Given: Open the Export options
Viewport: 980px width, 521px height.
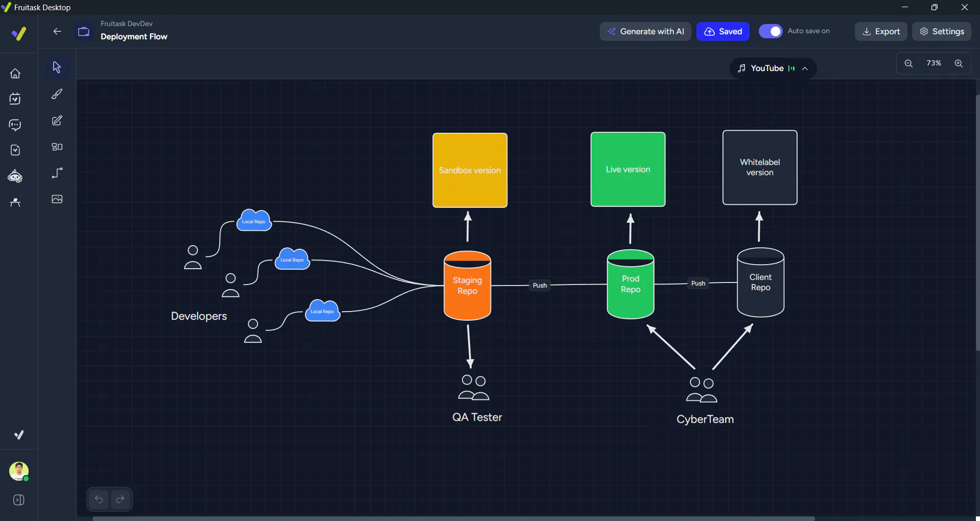Looking at the screenshot, I should (x=881, y=31).
